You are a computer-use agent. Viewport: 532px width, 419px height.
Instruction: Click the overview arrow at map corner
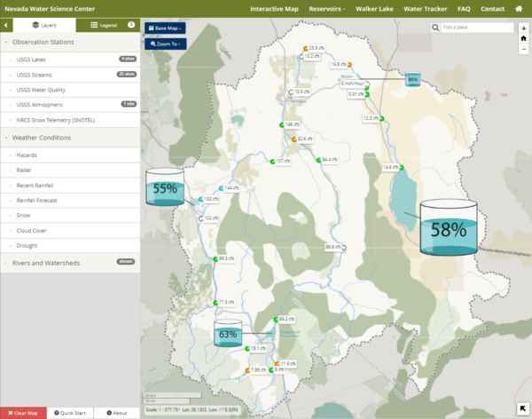[523, 408]
